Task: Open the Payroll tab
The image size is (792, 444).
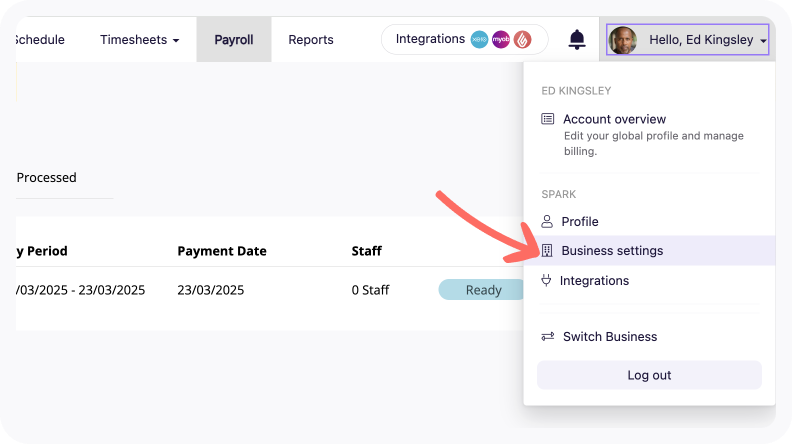Action: coord(234,39)
